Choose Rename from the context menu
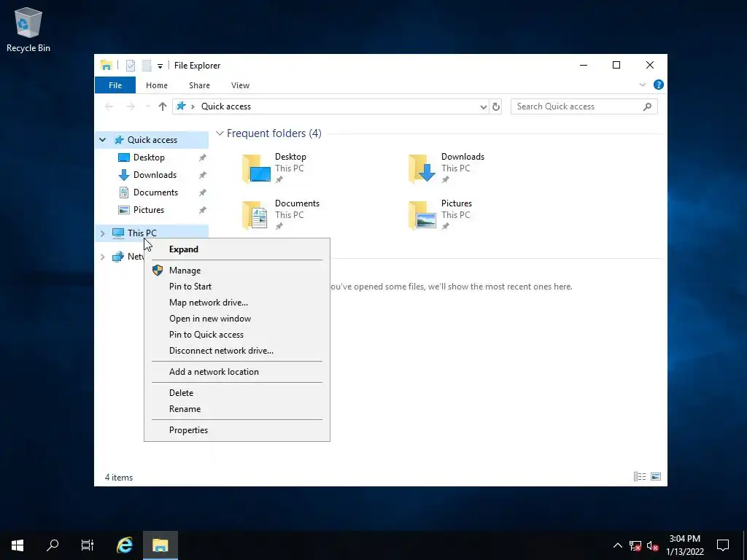Viewport: 747px width, 560px height. pos(237,409)
